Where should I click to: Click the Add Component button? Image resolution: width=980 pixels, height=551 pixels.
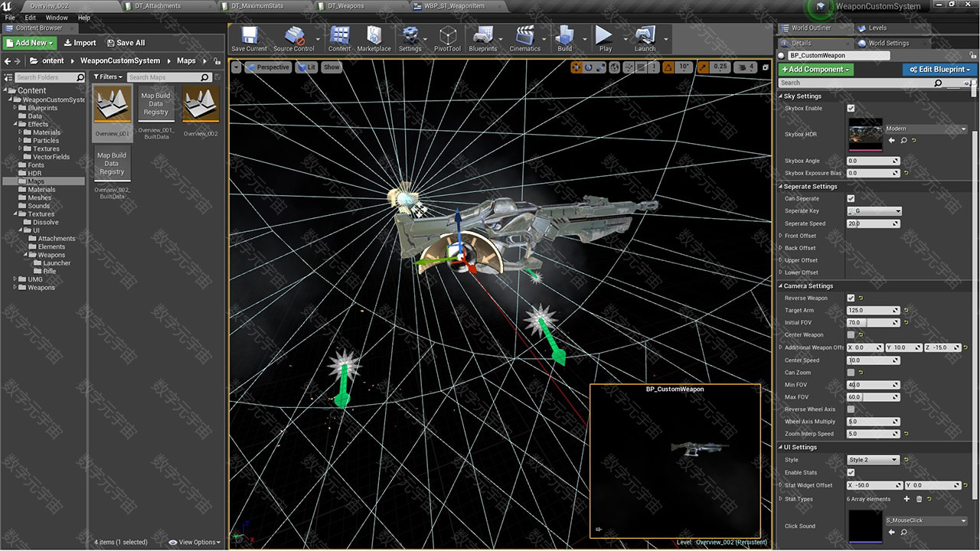point(815,70)
